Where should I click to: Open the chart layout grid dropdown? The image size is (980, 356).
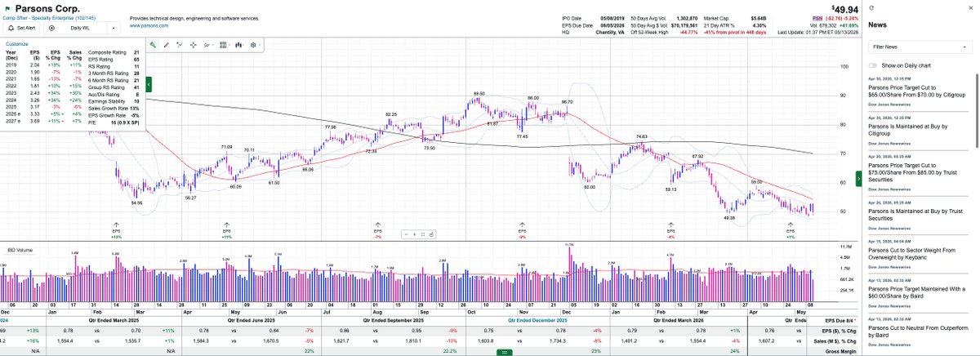[x=227, y=45]
